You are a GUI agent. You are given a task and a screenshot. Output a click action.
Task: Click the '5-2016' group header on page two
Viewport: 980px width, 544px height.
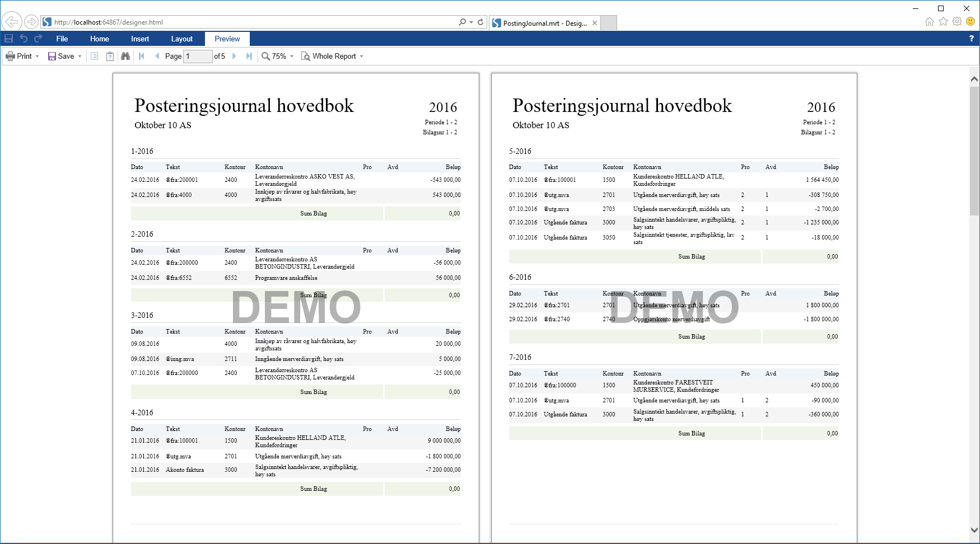pos(520,152)
